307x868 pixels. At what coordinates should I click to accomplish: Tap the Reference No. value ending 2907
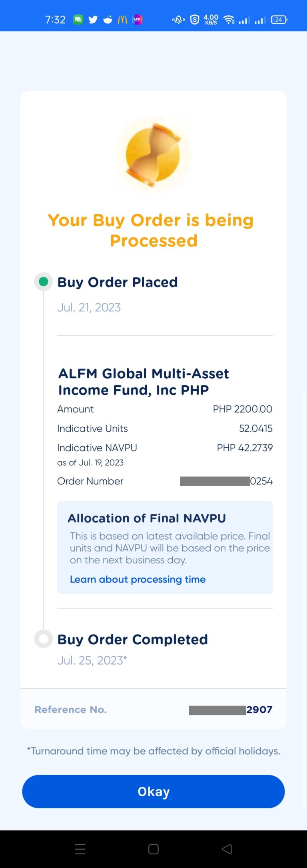[231, 710]
